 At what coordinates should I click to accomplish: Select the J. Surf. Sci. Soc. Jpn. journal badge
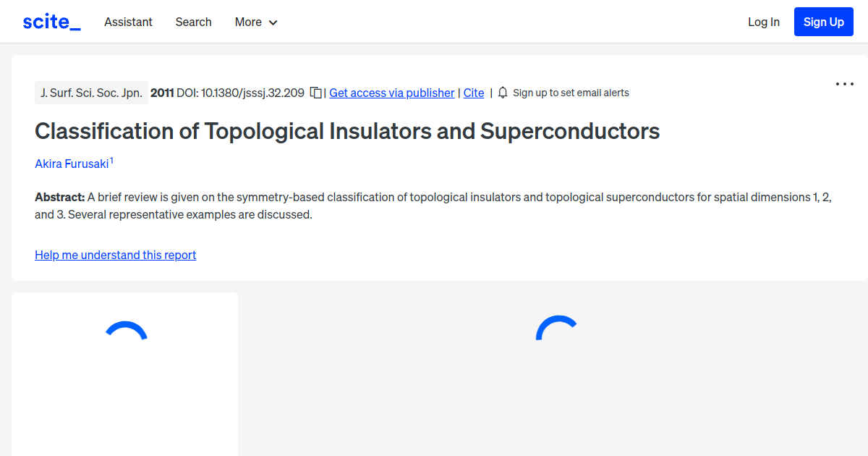point(91,93)
